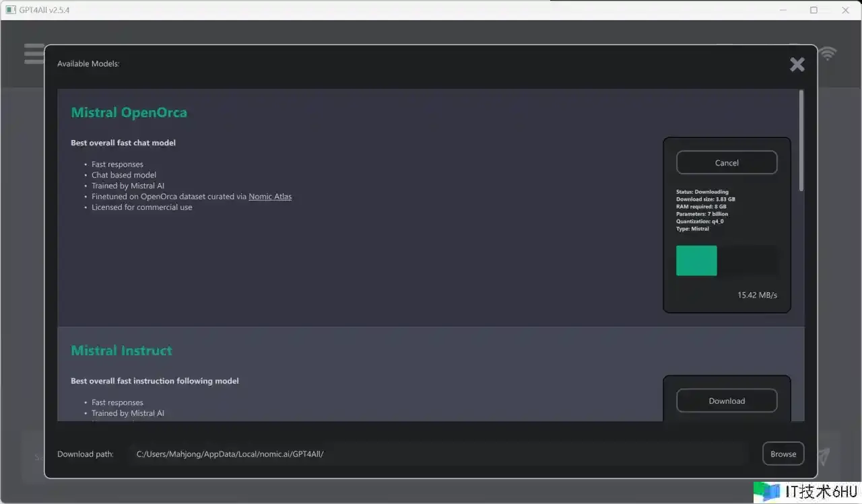
Task: Minimize the GPT4All window
Action: 783,10
